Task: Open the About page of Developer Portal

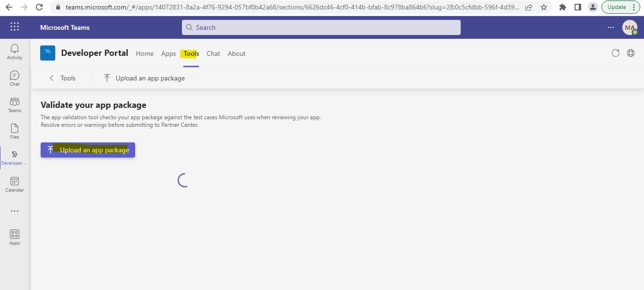Action: point(236,53)
